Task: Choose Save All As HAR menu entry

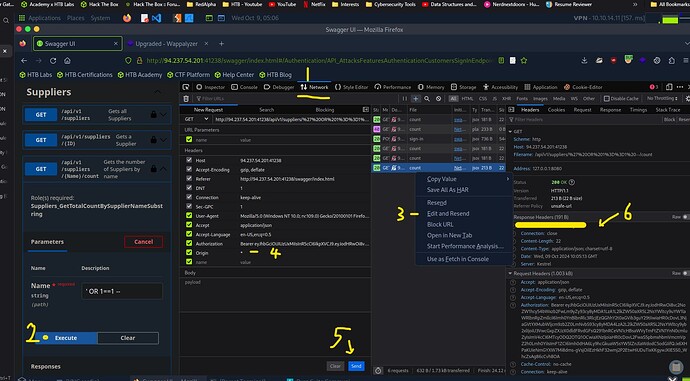Action: [x=448, y=190]
